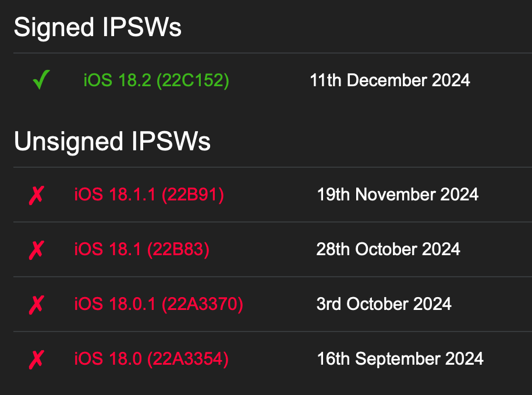Viewport: 532px width, 395px height.
Task: Click the red X beside iOS 18.0.1
Action: [36, 304]
